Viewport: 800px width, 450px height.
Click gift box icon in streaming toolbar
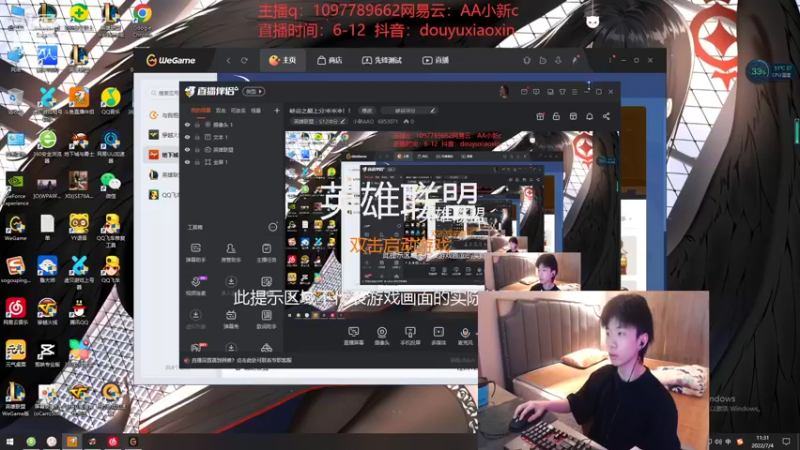[x=540, y=116]
